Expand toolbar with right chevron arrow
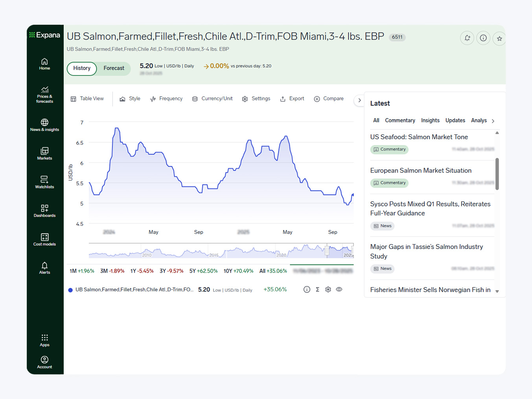The image size is (532, 399). [x=359, y=100]
